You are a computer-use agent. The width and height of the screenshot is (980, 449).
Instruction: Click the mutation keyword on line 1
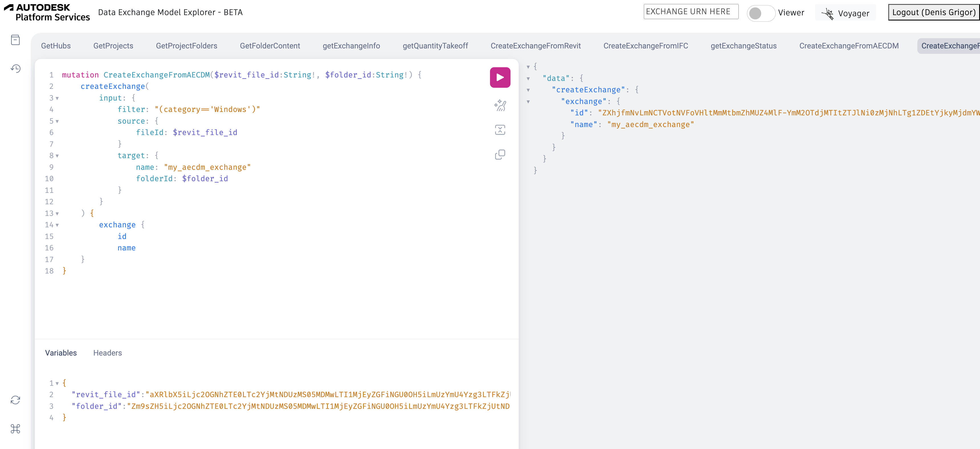[x=80, y=75]
